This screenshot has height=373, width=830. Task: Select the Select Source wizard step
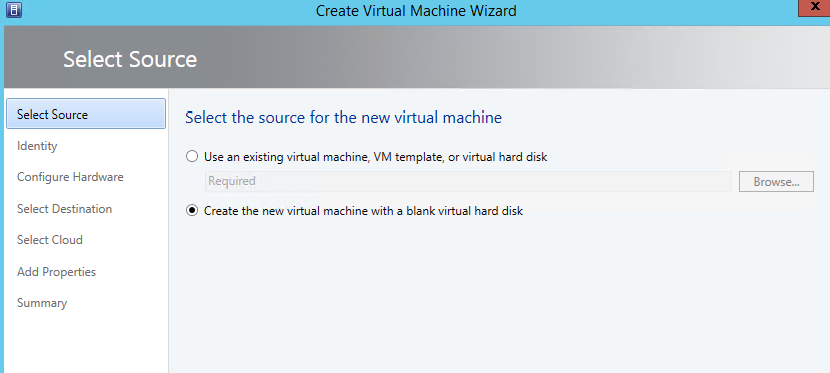[x=86, y=114]
